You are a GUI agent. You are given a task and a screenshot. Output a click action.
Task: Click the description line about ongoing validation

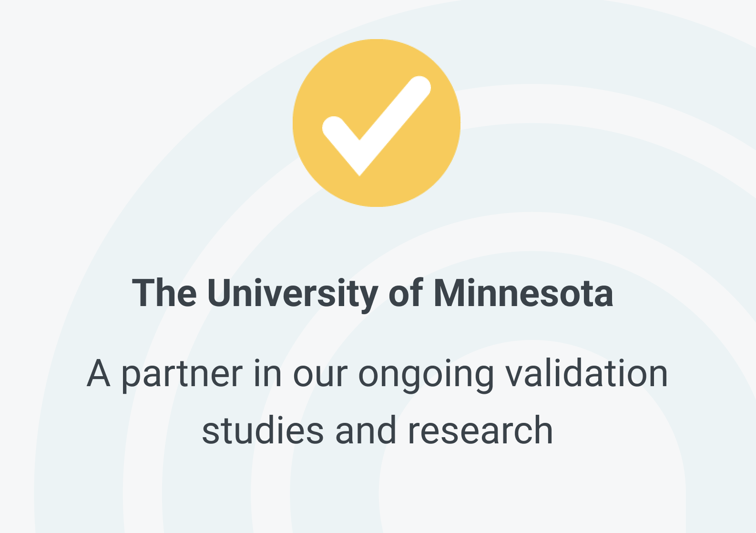tap(378, 375)
